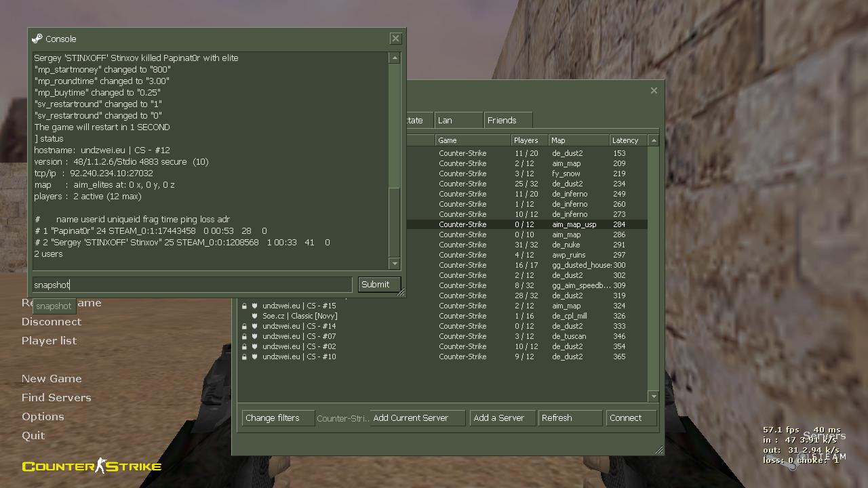Click the '2 users' console line
Image resolution: width=868 pixels, height=488 pixels.
click(x=48, y=254)
